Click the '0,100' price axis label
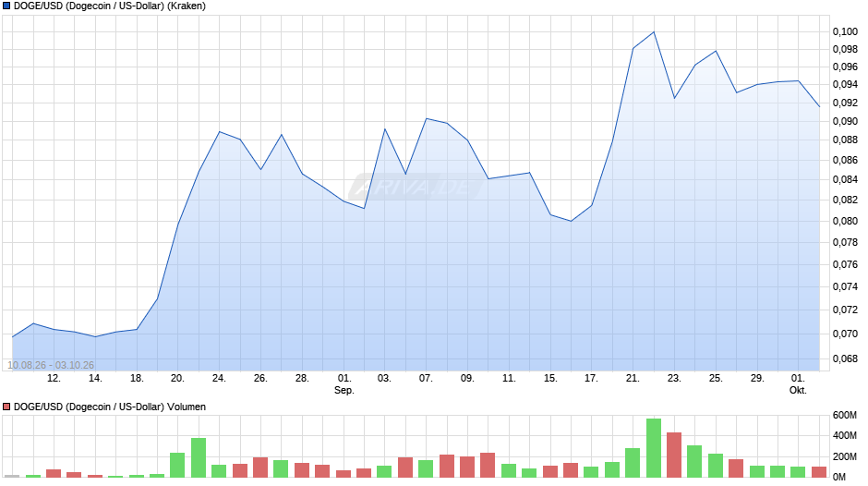This screenshot has height=486, width=868. 845,31
